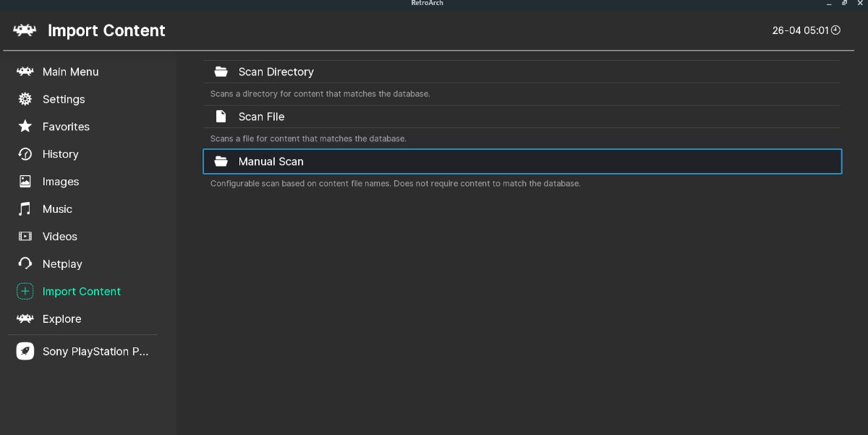Click the Settings gear icon
The width and height of the screenshot is (868, 435).
pos(25,99)
